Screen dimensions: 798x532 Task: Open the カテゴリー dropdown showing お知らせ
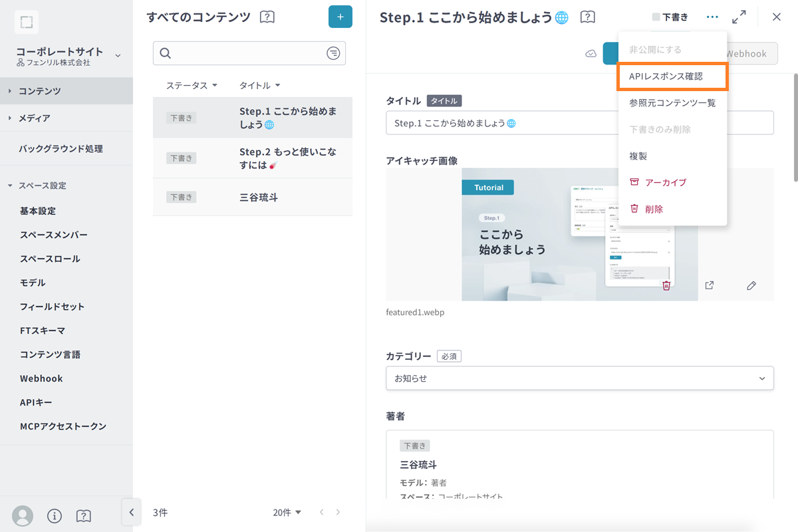579,378
